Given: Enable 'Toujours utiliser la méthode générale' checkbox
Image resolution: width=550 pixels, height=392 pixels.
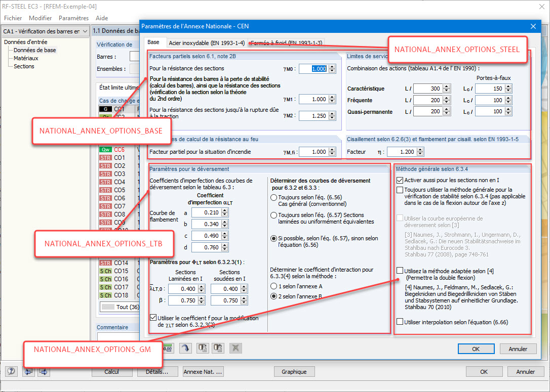Looking at the screenshot, I should click(x=400, y=190).
